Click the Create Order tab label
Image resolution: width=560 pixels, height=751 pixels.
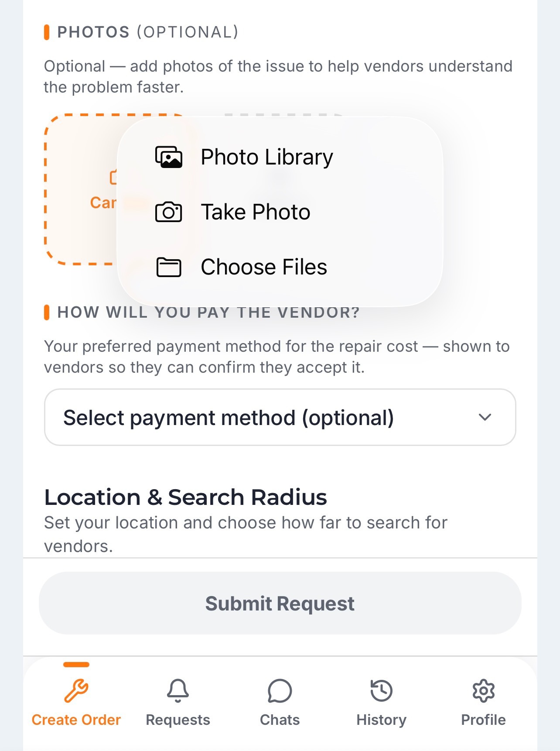[x=76, y=720]
